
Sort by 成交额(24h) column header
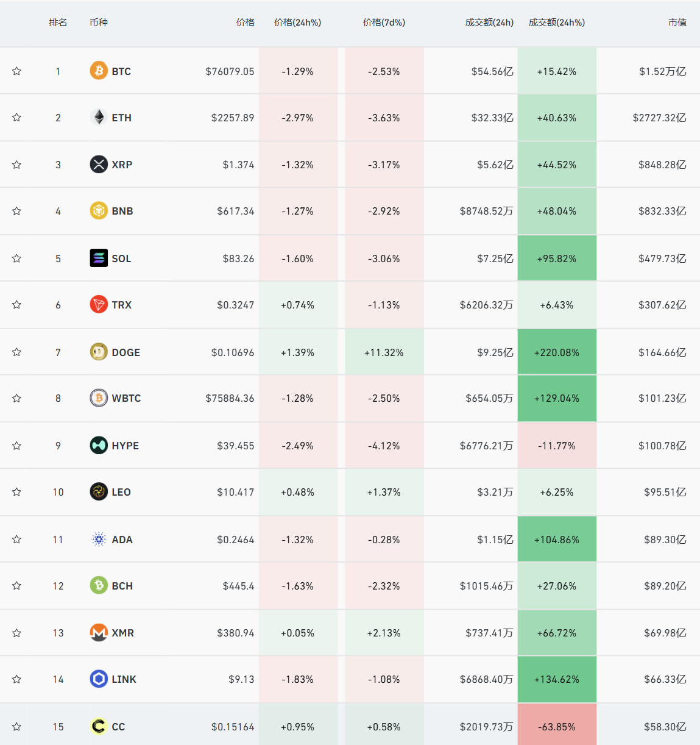coord(489,23)
